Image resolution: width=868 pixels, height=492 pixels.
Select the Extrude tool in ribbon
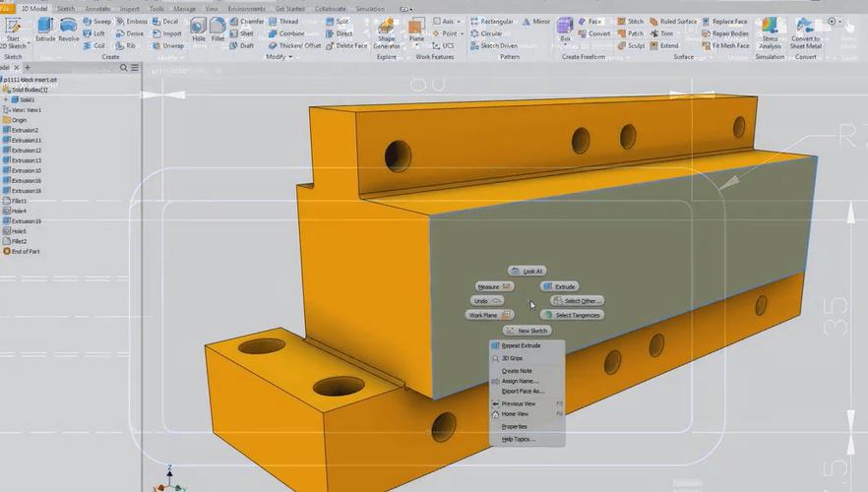pyautogui.click(x=45, y=30)
